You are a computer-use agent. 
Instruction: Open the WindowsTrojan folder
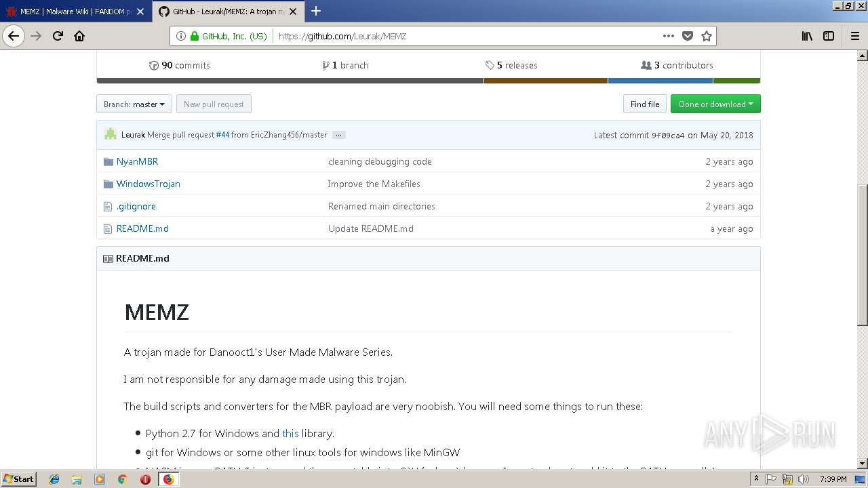(x=148, y=184)
